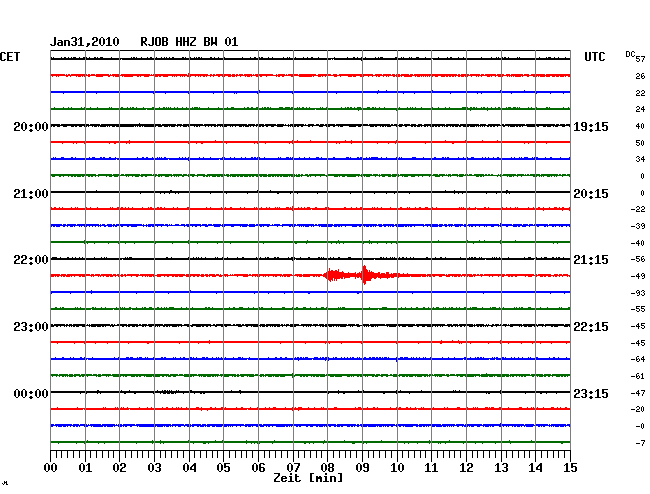650x494 pixels.
Task: Select DC offset value -55
Action: (638, 309)
